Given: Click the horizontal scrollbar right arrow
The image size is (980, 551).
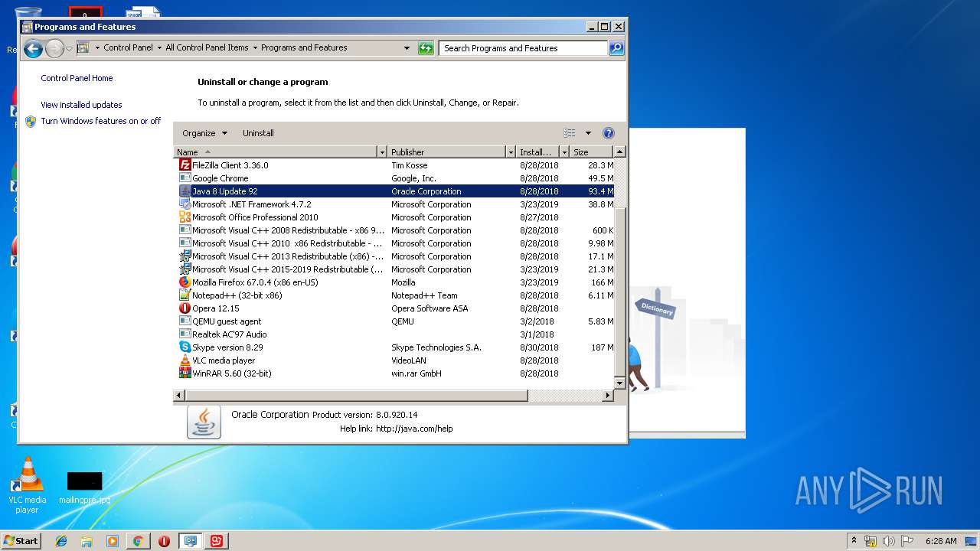Looking at the screenshot, I should pos(609,396).
